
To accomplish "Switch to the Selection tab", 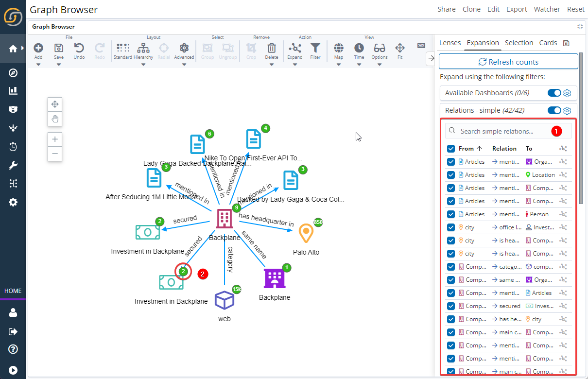I will 519,43.
